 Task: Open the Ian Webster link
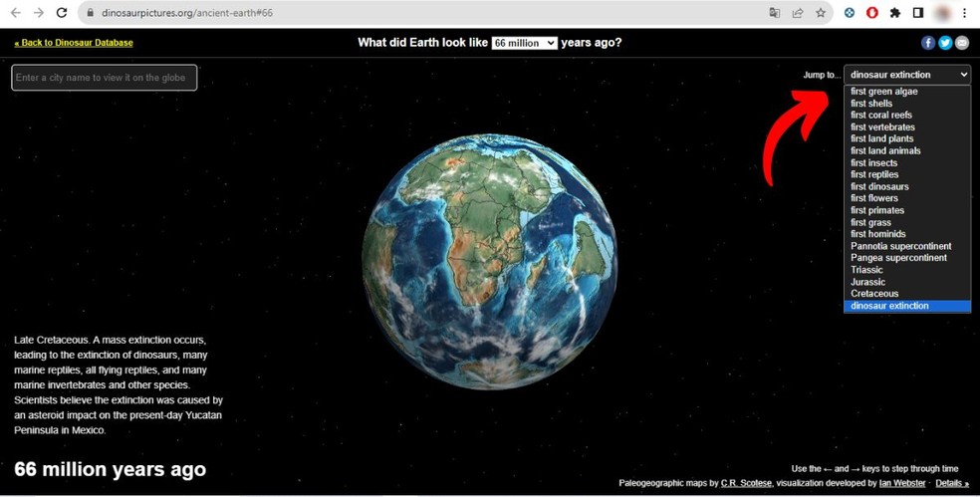[x=902, y=483]
